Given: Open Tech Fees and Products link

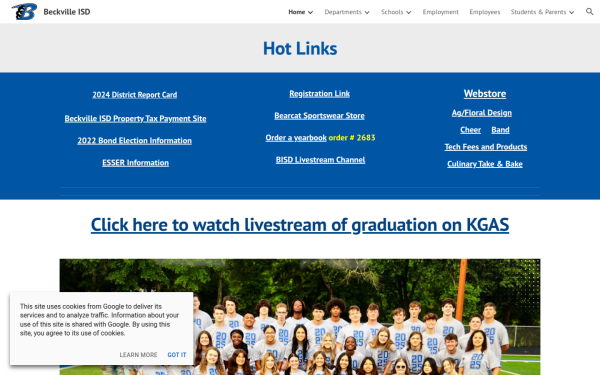Looking at the screenshot, I should (486, 147).
